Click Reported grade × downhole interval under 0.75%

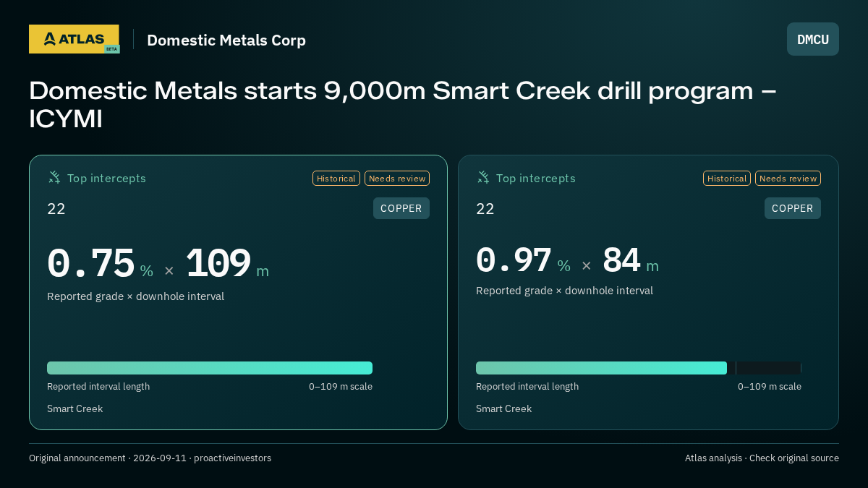136,296
